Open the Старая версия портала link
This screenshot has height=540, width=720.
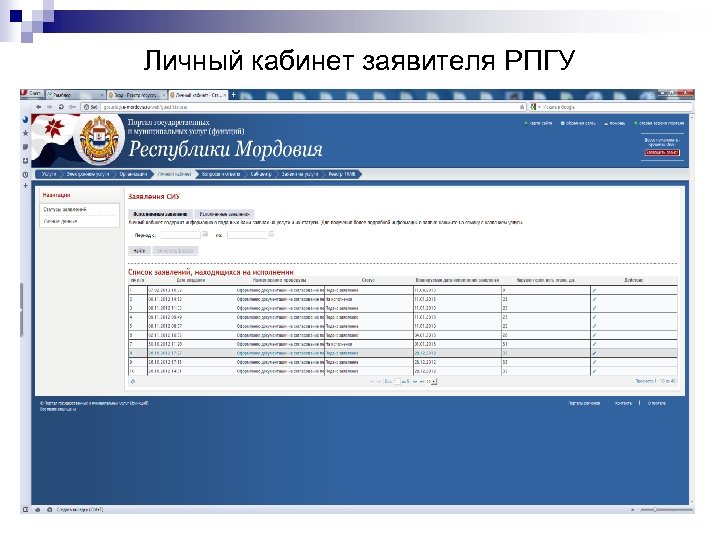coord(659,123)
